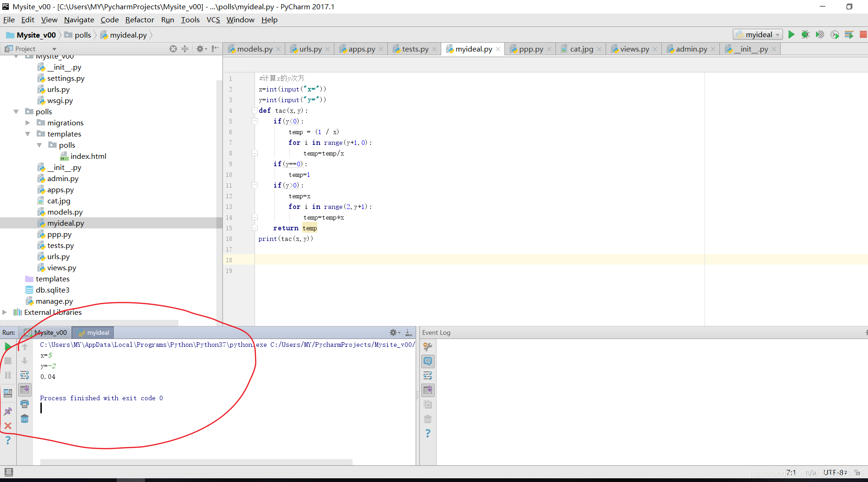Collapse all nodes in Project panel

[185, 49]
